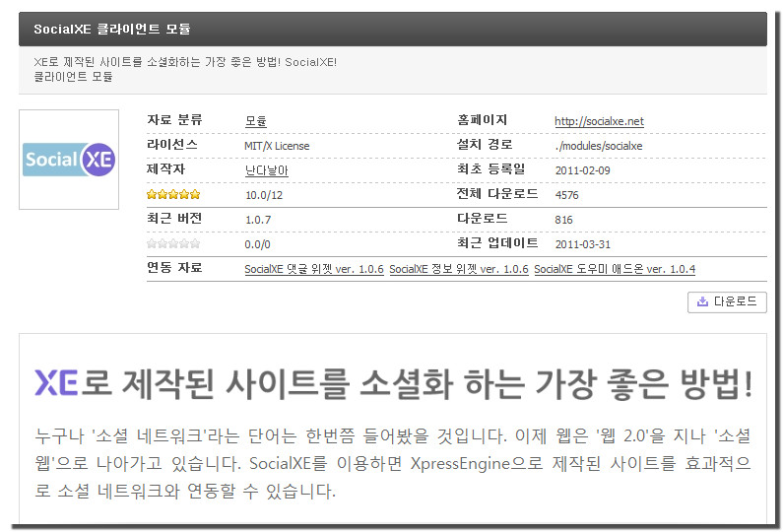Viewport: 783px width, 532px height.
Task: Select install path ./modules/socialxe text
Action: click(x=599, y=146)
